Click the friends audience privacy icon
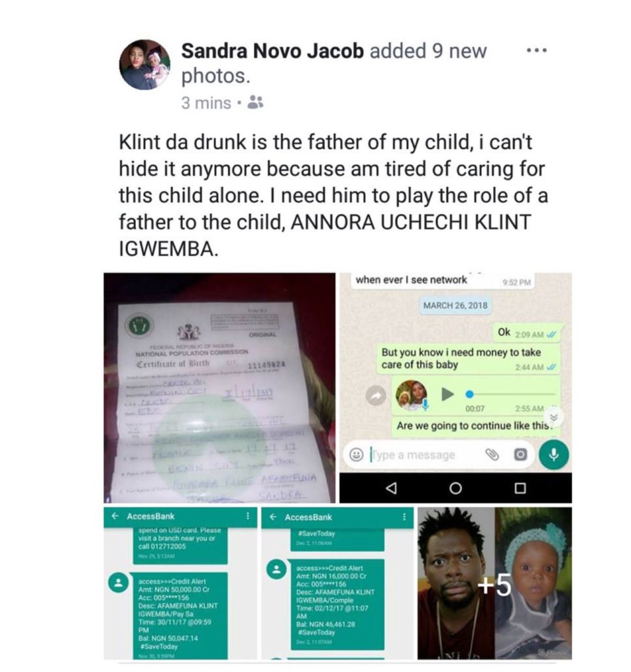The image size is (631, 672). (256, 102)
